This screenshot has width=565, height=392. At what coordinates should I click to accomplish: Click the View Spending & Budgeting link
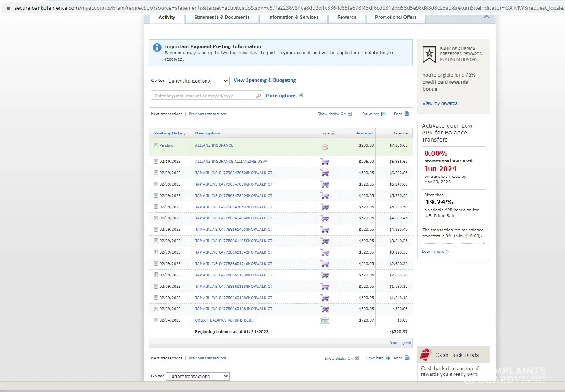tap(265, 80)
